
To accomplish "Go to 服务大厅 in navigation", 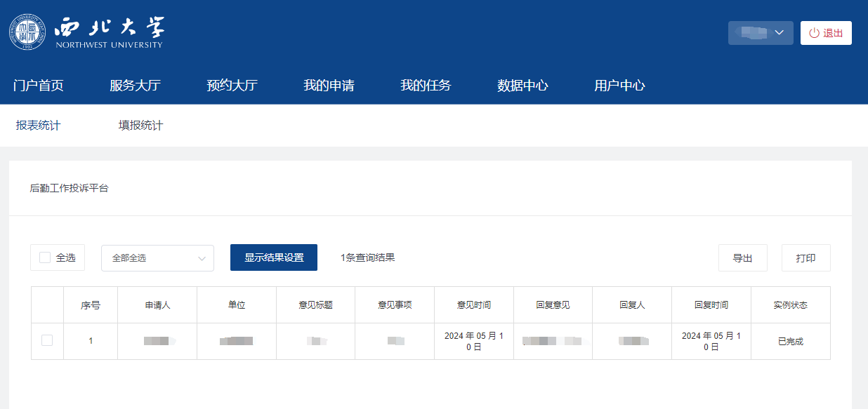I will coord(136,86).
